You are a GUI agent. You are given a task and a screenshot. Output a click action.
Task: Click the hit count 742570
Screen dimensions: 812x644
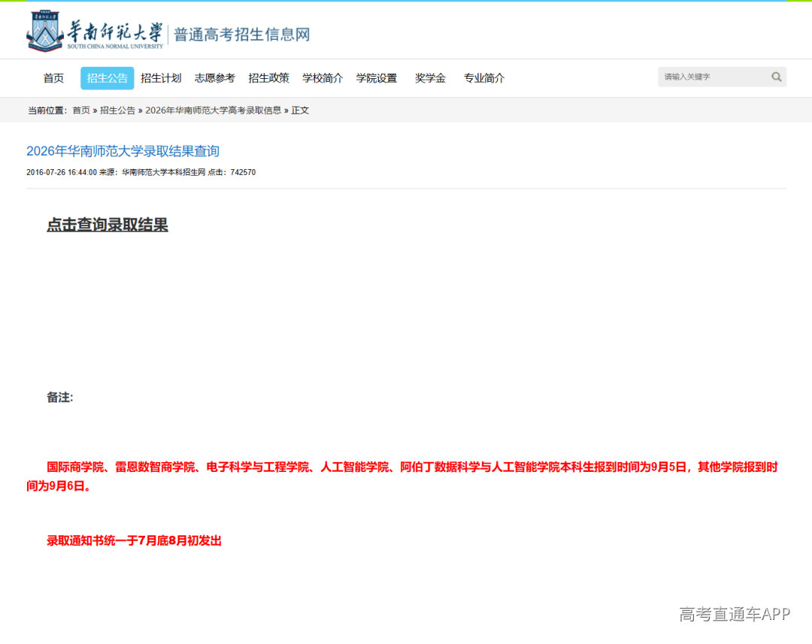pyautogui.click(x=243, y=172)
